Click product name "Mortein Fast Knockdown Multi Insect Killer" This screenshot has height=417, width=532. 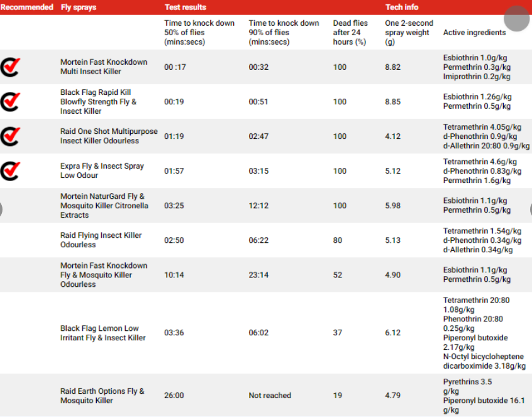click(x=104, y=67)
